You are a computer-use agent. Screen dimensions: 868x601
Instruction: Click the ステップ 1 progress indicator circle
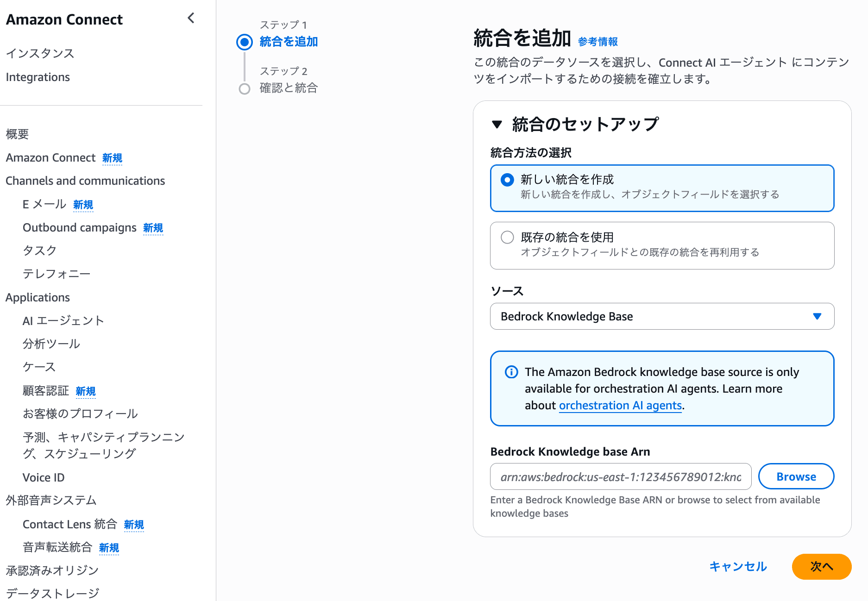pos(244,42)
